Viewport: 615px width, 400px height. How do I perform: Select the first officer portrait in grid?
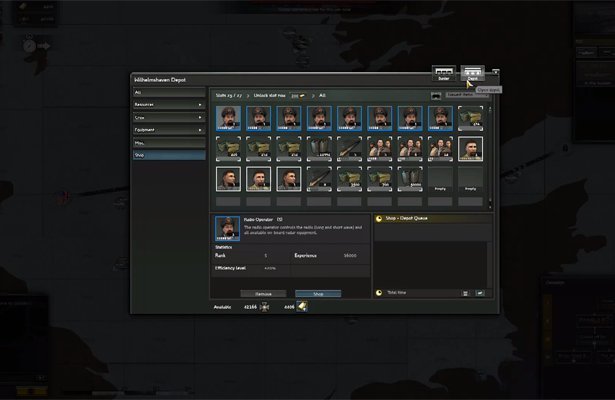(229, 119)
